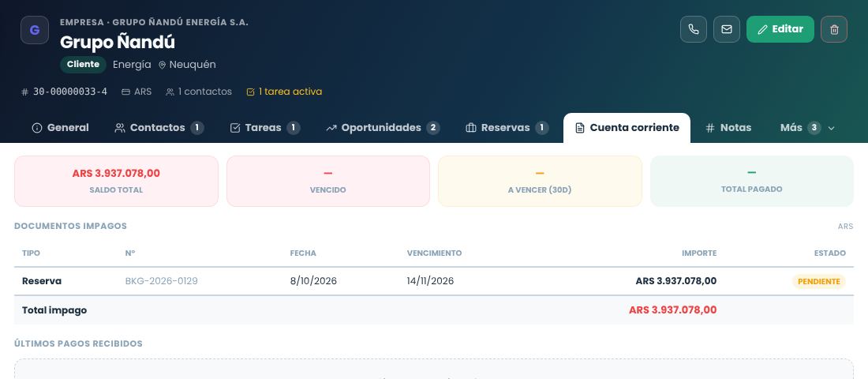Go to the Oportunidades tab
This screenshot has height=379, width=868.
tap(383, 128)
